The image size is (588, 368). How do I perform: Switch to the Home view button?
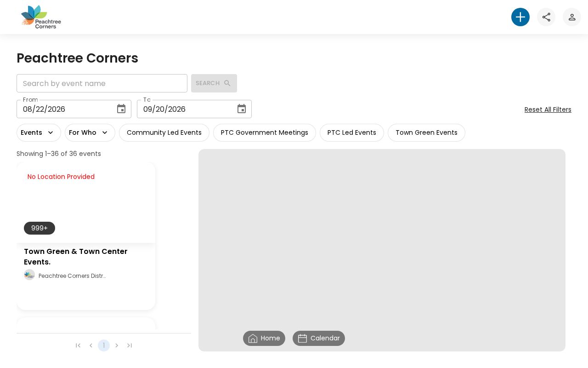pos(264,338)
